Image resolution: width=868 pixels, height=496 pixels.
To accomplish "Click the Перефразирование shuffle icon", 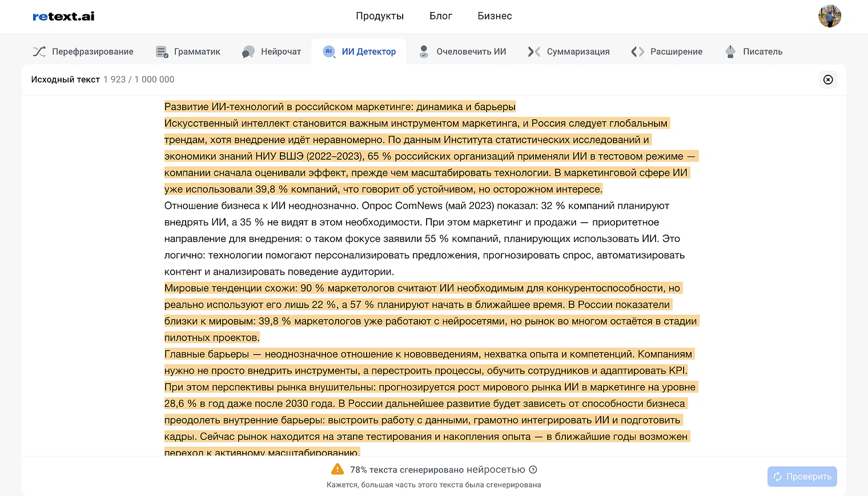I will coord(39,51).
